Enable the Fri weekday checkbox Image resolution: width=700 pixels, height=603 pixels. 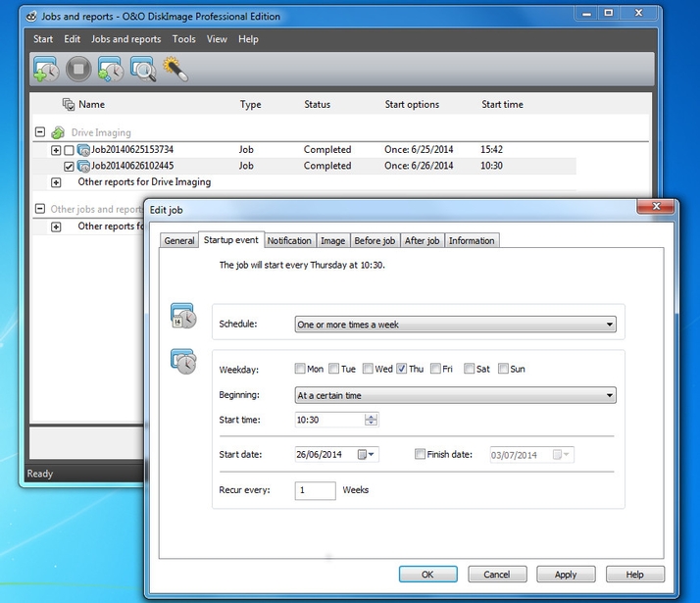pyautogui.click(x=435, y=369)
